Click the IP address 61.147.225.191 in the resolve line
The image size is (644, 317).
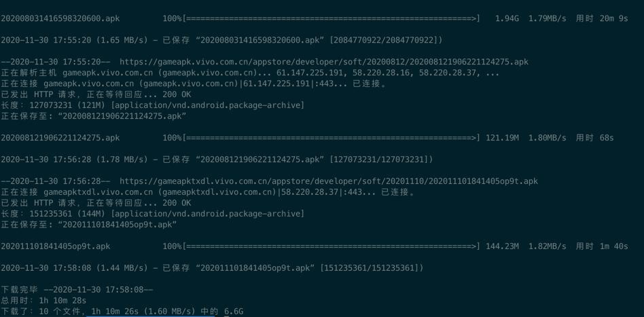[x=309, y=73]
